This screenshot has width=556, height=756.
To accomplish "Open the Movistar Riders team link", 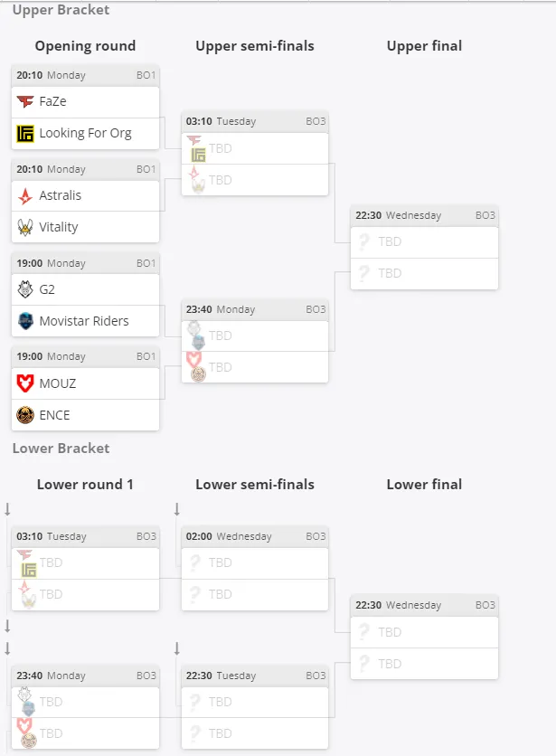I will 84,321.
